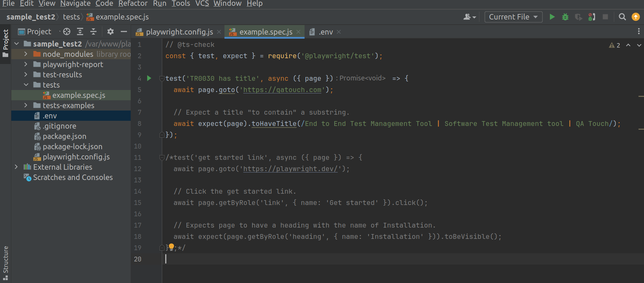The width and height of the screenshot is (644, 283).
Task: Expand External Libraries node
Action: (x=16, y=167)
